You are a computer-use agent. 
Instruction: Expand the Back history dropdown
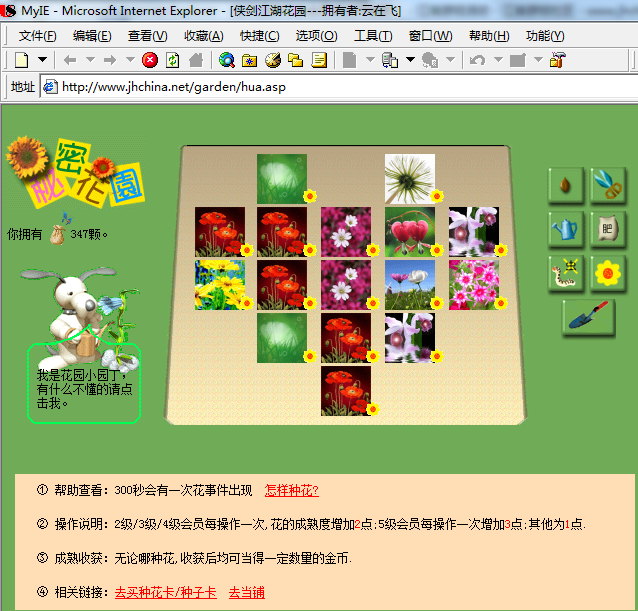point(90,60)
